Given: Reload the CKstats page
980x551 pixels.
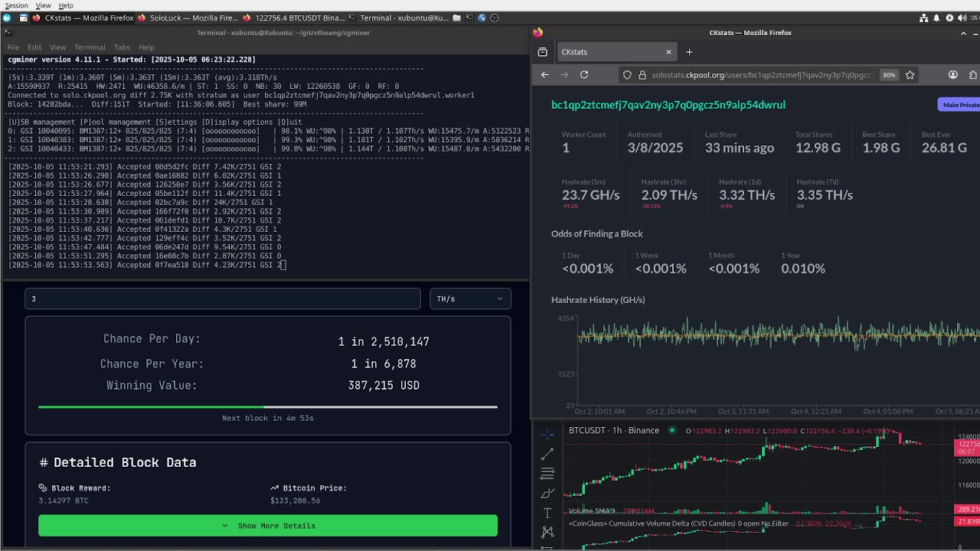Looking at the screenshot, I should (584, 75).
